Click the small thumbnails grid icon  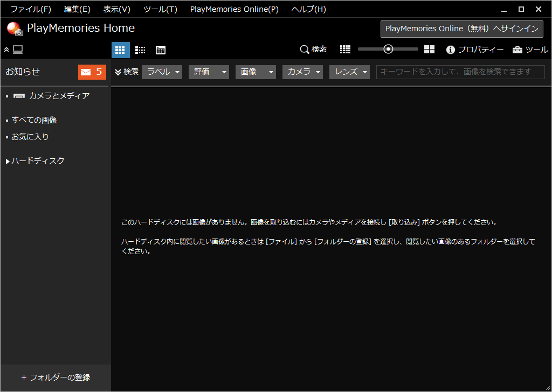pyautogui.click(x=345, y=50)
